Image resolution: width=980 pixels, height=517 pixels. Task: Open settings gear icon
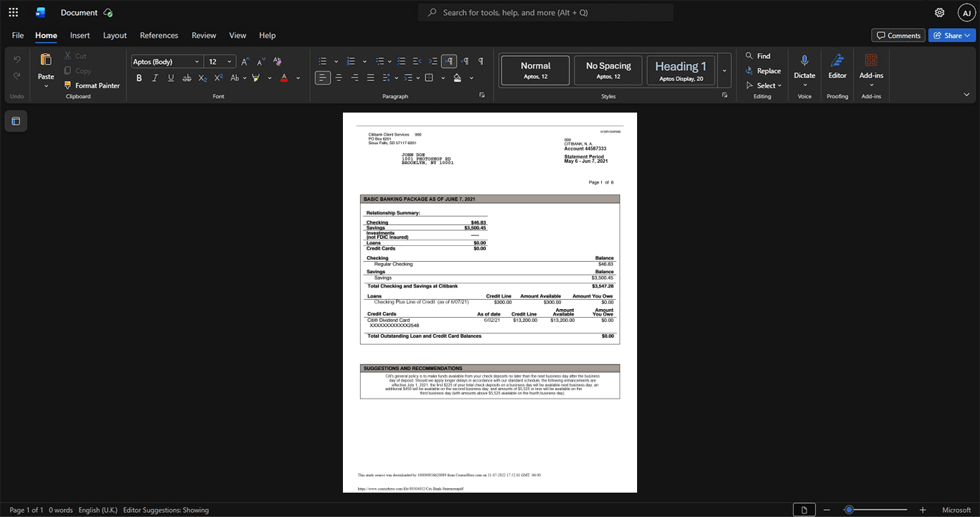pyautogui.click(x=940, y=12)
